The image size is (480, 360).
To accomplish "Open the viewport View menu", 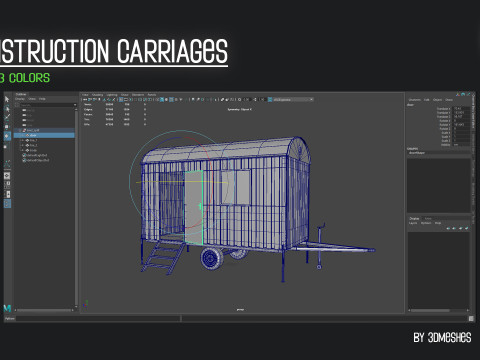I will (x=85, y=95).
